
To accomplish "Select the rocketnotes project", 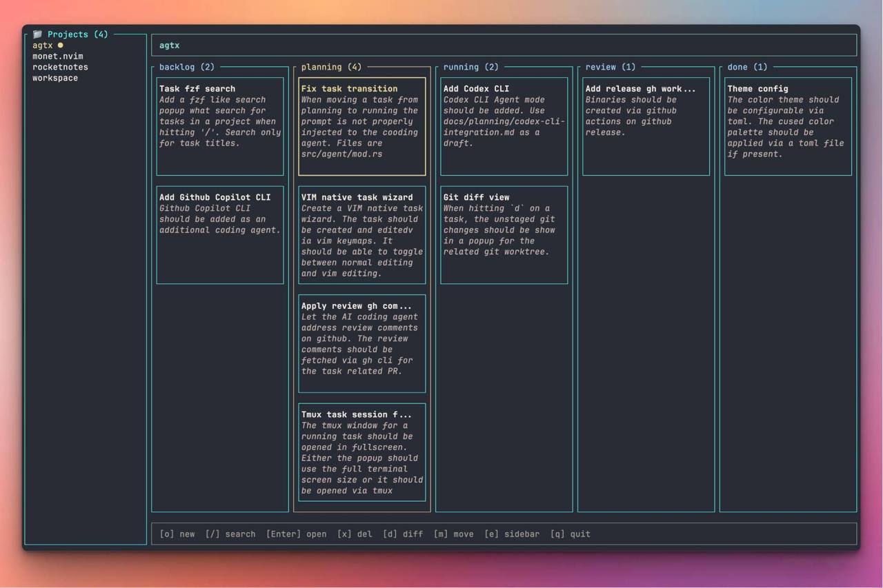I will (60, 67).
